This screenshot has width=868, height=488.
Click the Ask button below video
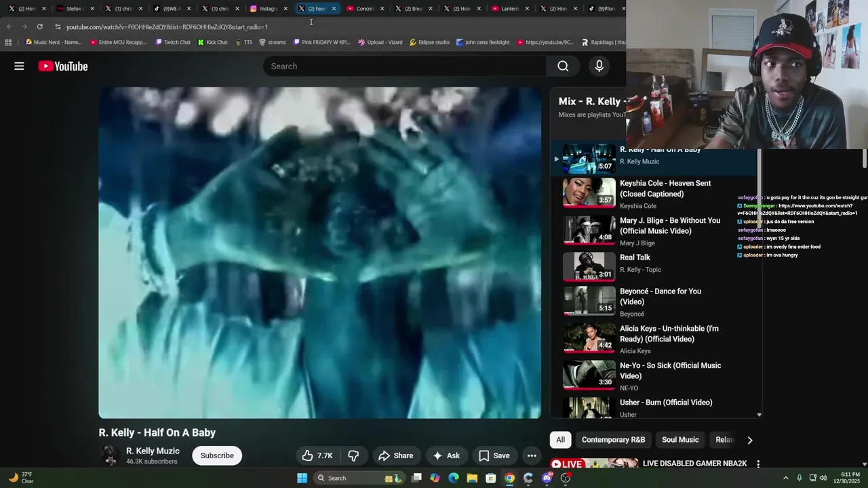[446, 455]
